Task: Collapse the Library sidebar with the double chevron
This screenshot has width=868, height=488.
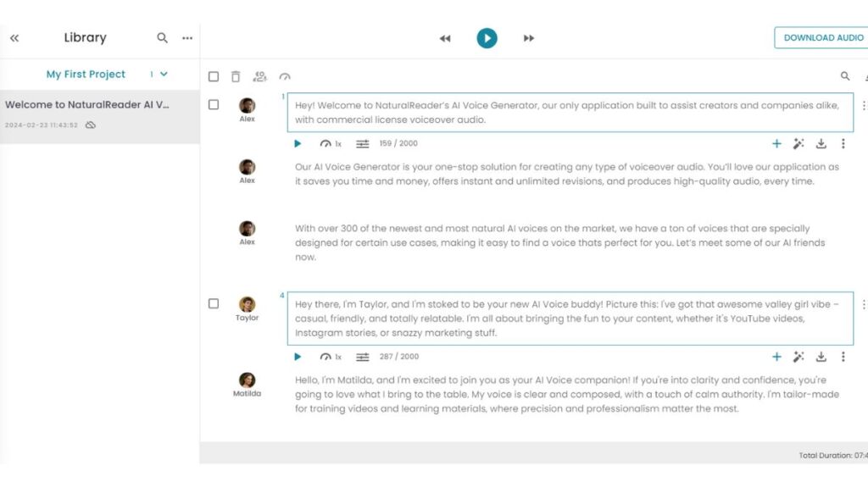Action: pos(14,37)
